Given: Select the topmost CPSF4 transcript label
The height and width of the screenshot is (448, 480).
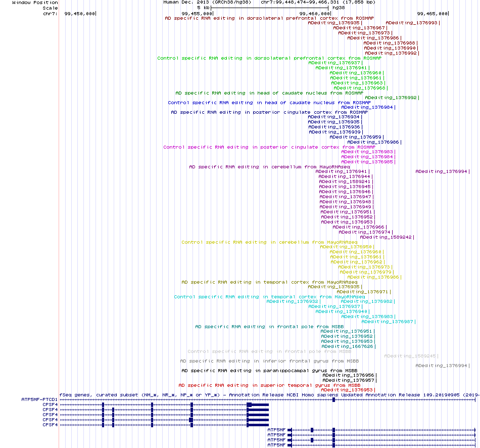Looking at the screenshot, I should click(x=50, y=405).
